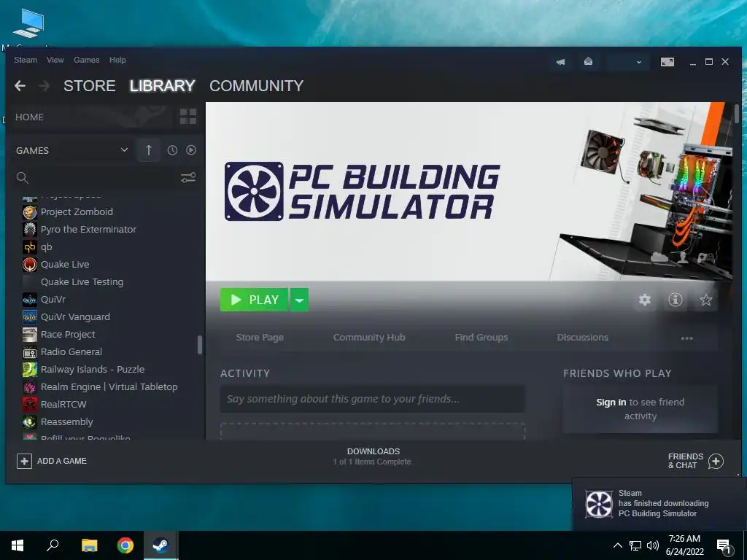Open the Community Hub link
Screen dimensions: 747x560
point(369,337)
